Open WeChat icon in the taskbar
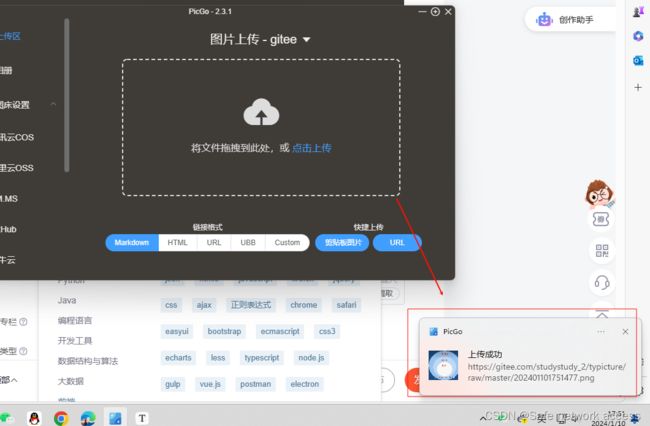650x426 pixels. point(6,418)
